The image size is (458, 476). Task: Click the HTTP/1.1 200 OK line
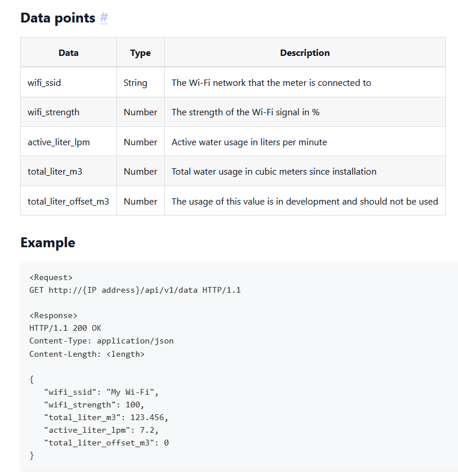point(65,328)
